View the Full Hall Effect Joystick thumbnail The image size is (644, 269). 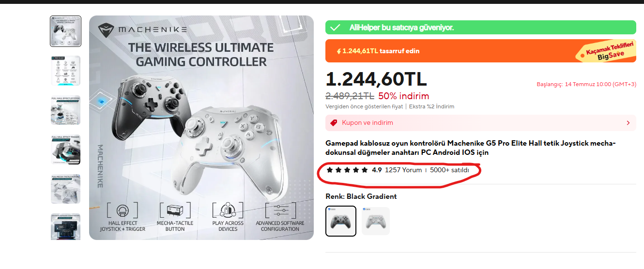(x=65, y=110)
